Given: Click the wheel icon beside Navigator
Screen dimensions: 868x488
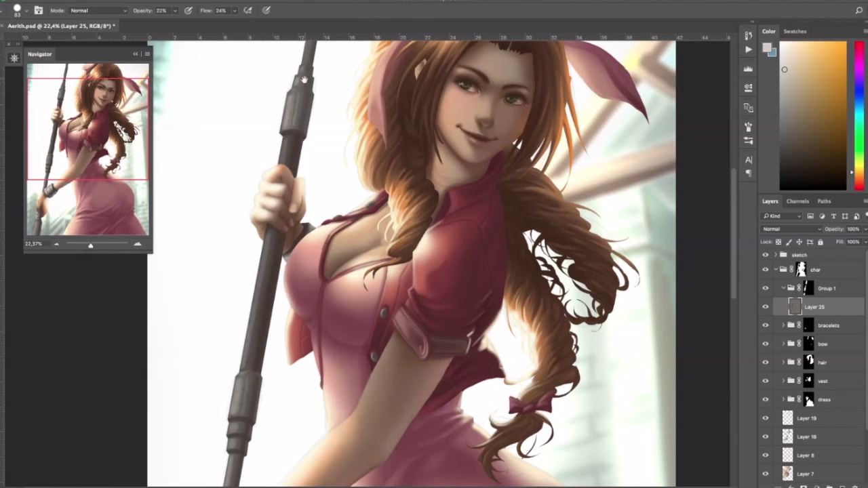Looking at the screenshot, I should pyautogui.click(x=14, y=58).
